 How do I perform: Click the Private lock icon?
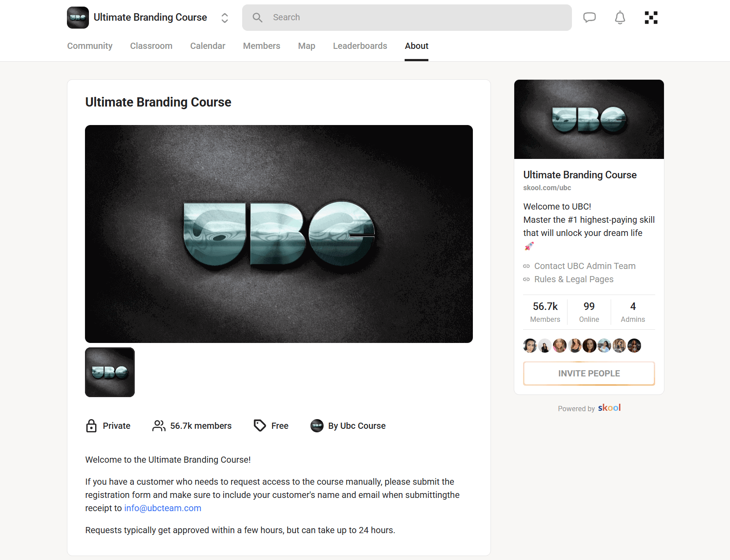pos(91,426)
